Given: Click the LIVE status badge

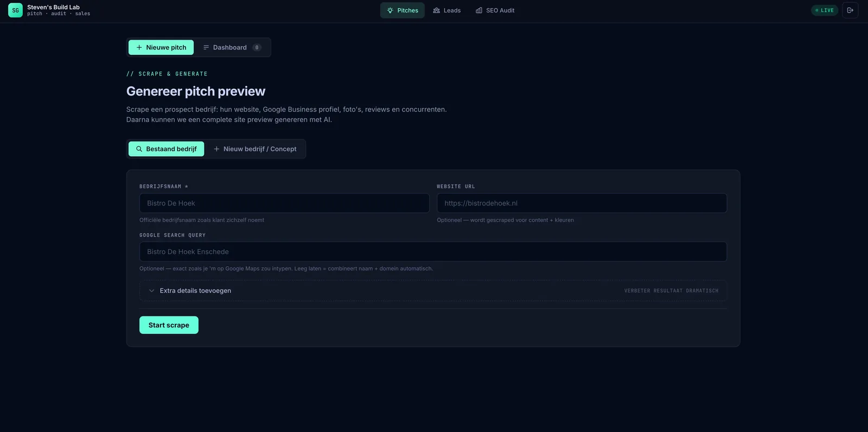Looking at the screenshot, I should point(825,10).
